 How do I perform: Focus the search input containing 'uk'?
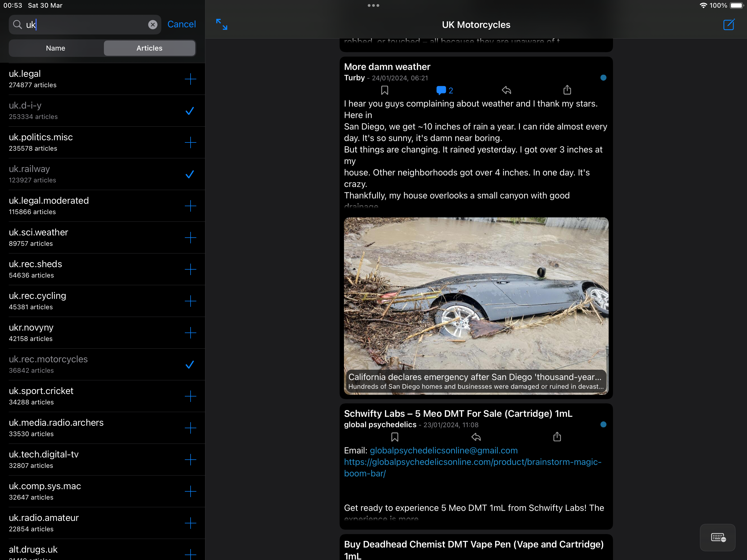click(x=85, y=24)
